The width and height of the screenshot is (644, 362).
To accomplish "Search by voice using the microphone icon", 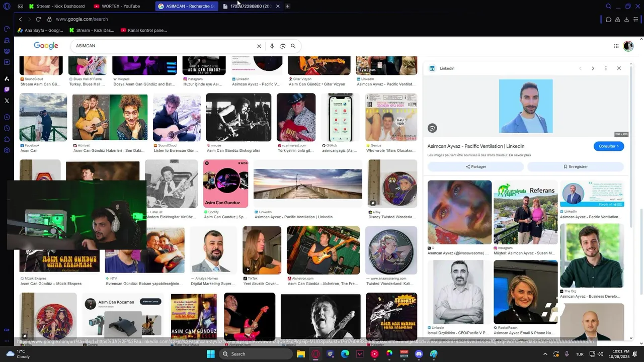I will tap(272, 46).
